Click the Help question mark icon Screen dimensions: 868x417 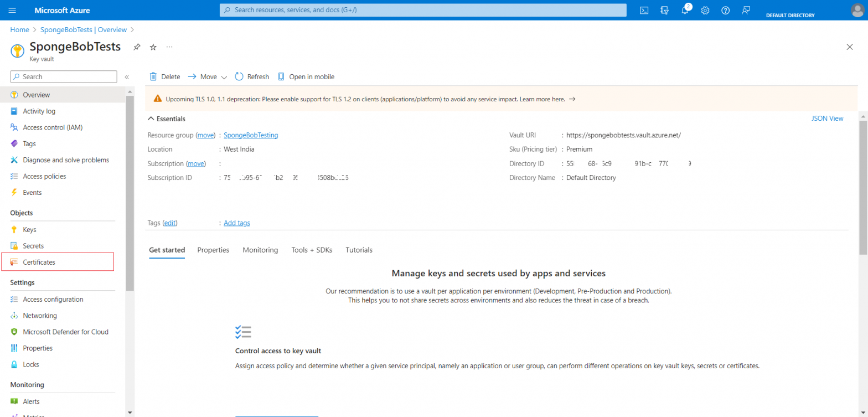[726, 11]
